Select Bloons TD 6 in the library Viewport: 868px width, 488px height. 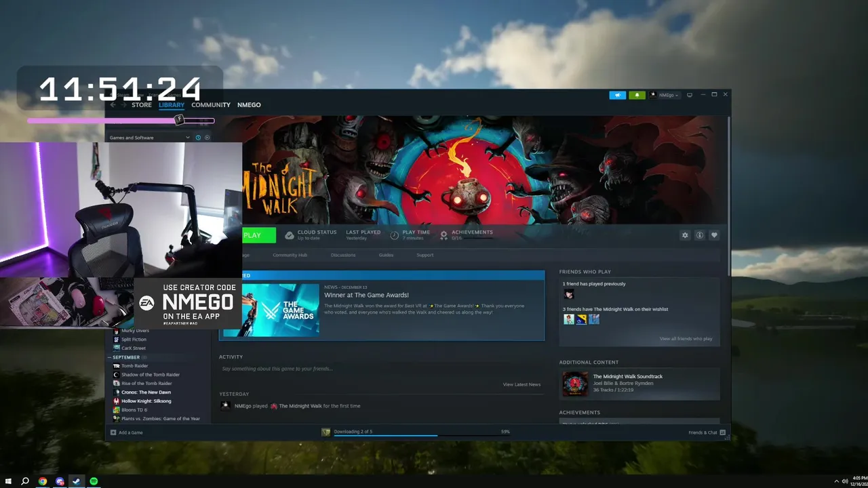(x=134, y=410)
